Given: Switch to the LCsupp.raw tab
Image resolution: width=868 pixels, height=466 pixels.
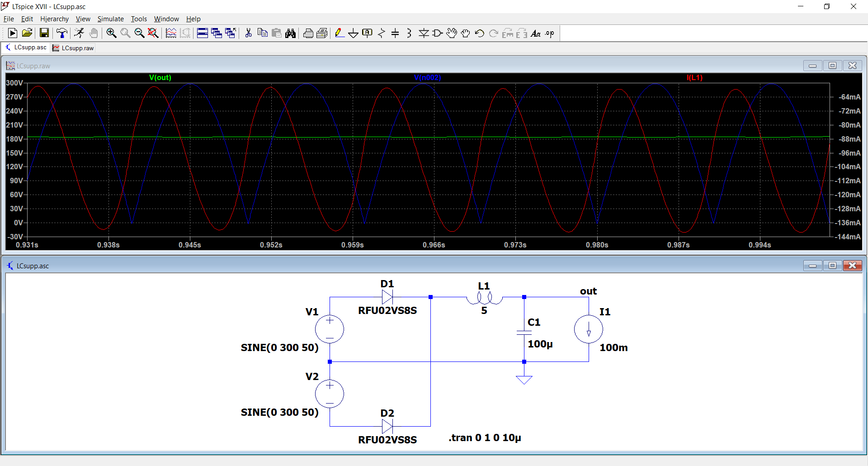Looking at the screenshot, I should tap(73, 48).
